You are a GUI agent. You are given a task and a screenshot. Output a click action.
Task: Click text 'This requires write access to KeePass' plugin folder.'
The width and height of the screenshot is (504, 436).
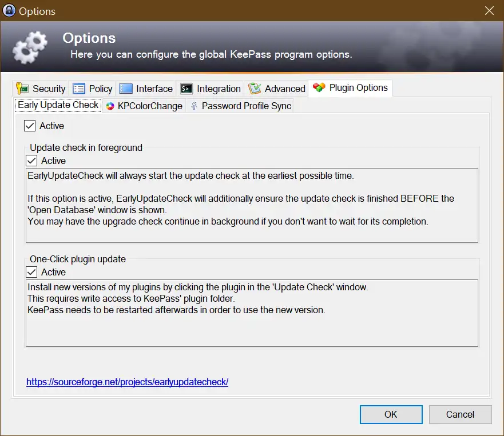[131, 299]
